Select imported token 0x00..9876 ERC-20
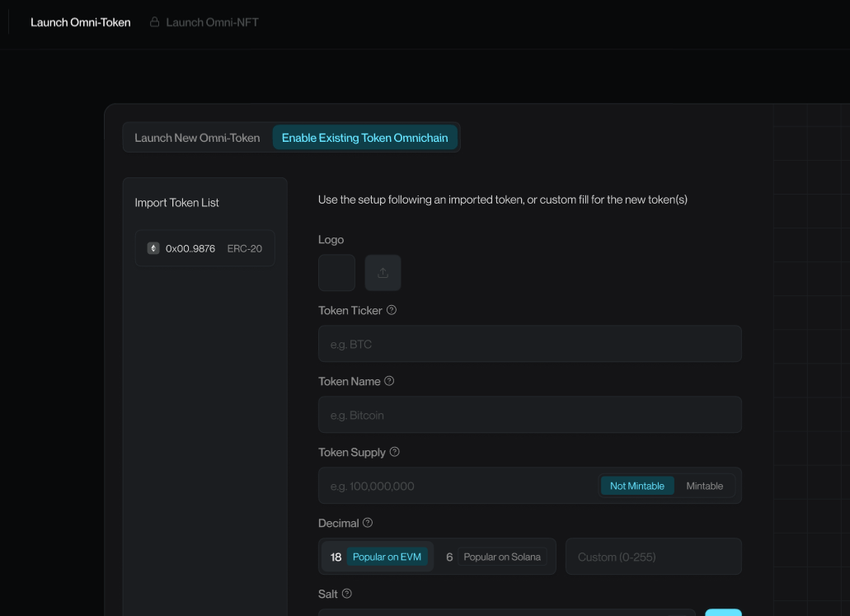Screen dimensions: 850x616 (204, 248)
